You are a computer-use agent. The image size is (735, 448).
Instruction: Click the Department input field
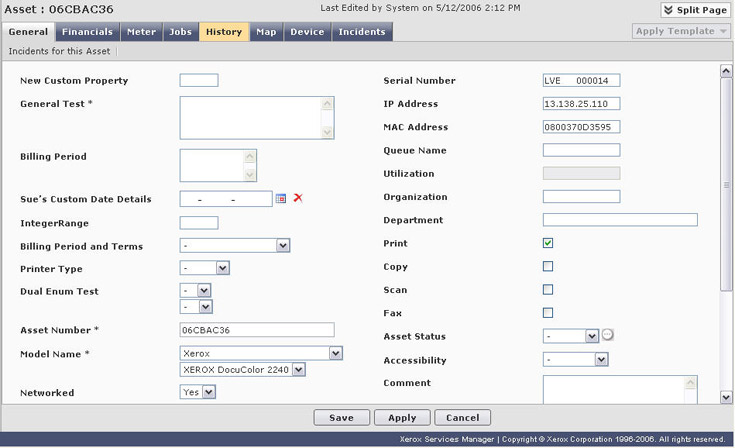620,220
